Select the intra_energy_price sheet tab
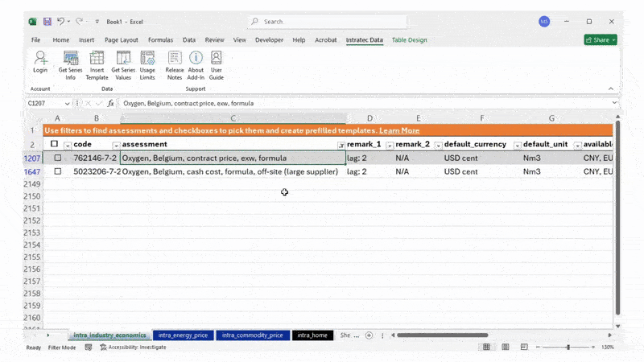The width and height of the screenshot is (644, 362). [x=183, y=335]
